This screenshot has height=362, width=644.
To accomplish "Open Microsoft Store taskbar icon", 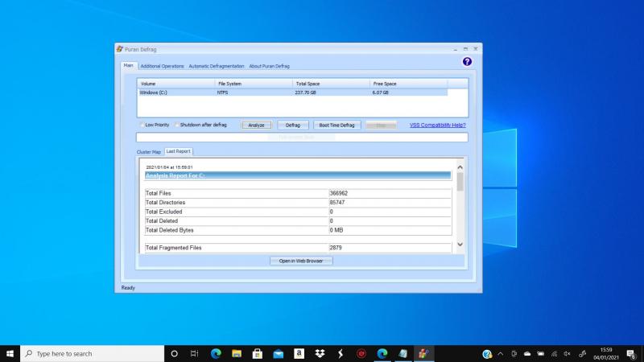I will (x=258, y=353).
